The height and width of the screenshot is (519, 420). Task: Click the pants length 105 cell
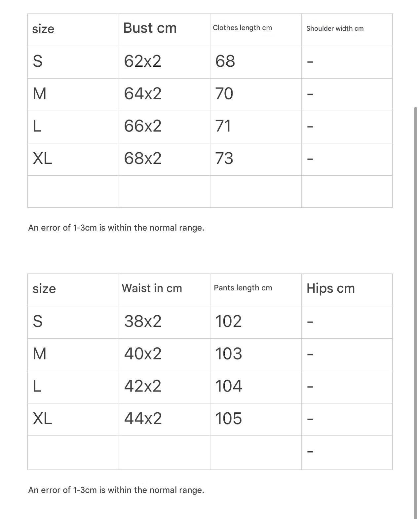click(228, 419)
